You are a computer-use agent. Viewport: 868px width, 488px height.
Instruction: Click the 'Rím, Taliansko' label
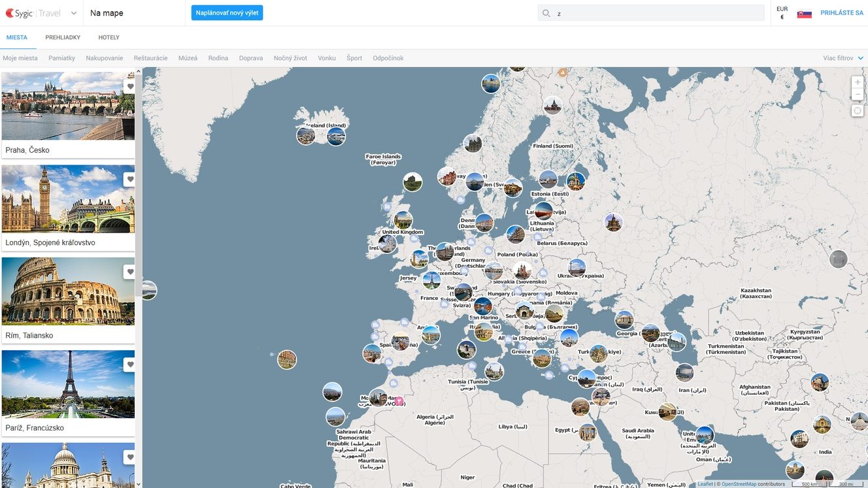point(29,335)
